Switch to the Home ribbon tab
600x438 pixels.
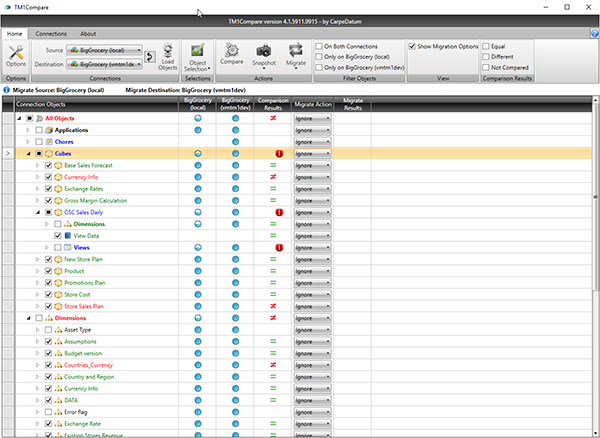(15, 34)
